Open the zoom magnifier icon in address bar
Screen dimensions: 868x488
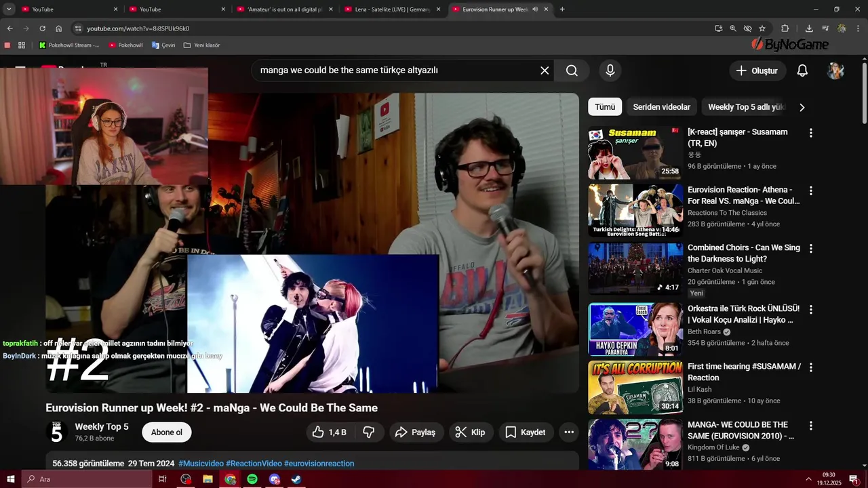click(x=733, y=28)
